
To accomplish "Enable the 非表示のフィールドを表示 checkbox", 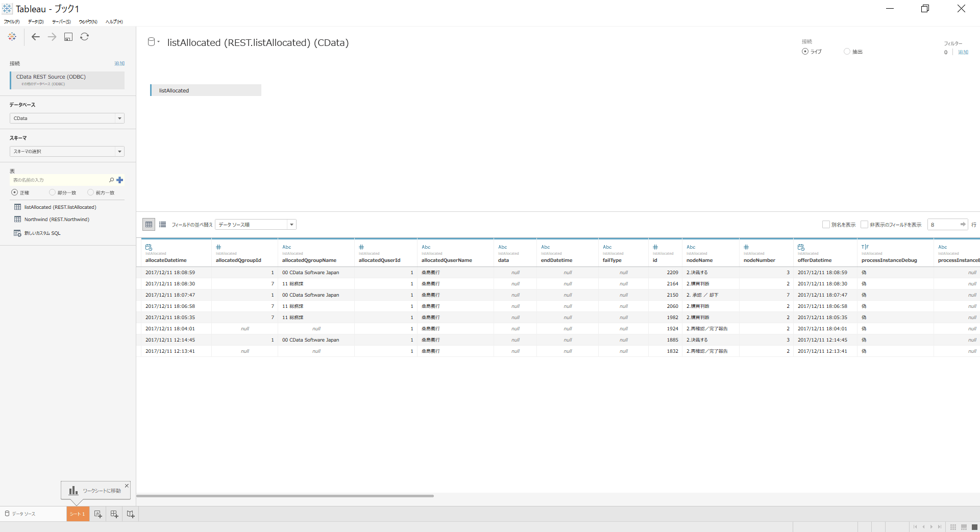I will tap(864, 225).
